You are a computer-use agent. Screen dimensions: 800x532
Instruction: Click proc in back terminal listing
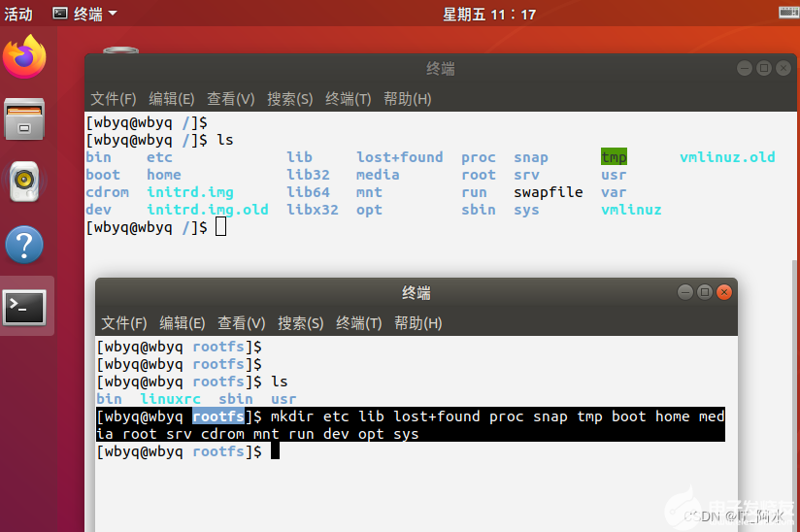(x=479, y=157)
